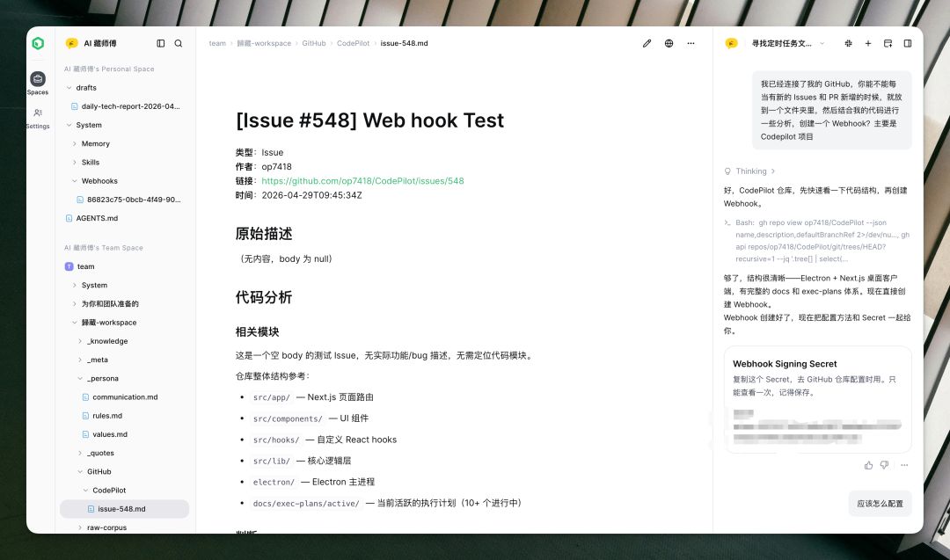Image resolution: width=950 pixels, height=560 pixels.
Task: Give a thumbs-down to the assistant response
Action: tap(883, 465)
